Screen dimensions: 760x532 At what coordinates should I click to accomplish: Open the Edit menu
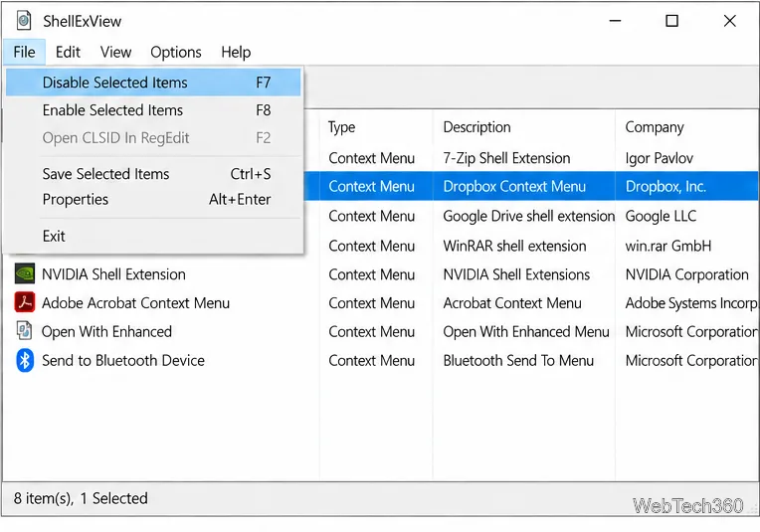tap(68, 52)
